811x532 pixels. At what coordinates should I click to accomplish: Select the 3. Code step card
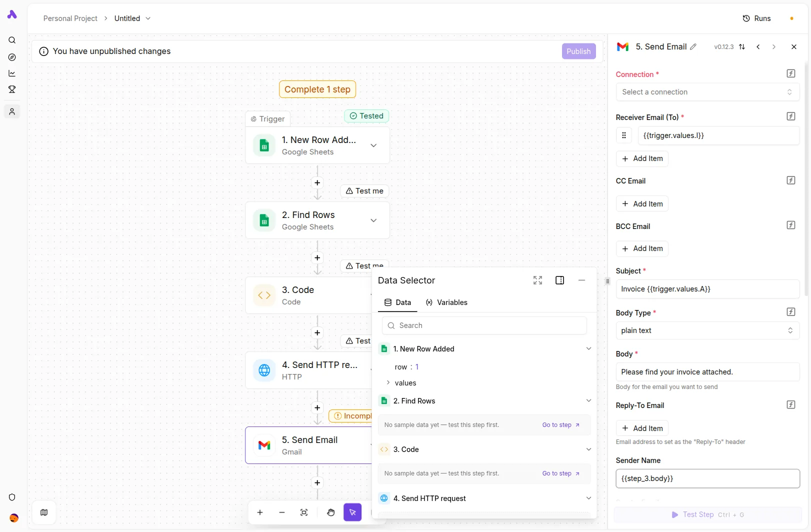[x=308, y=295]
